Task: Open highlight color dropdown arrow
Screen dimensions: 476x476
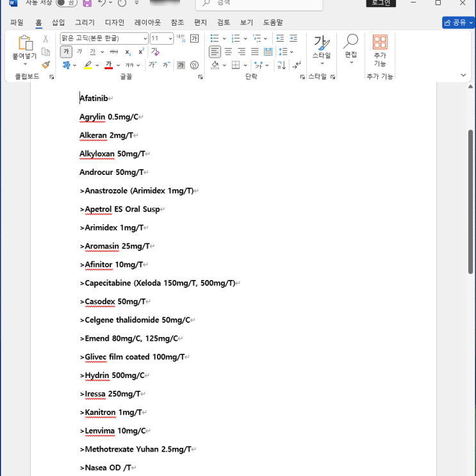Action: point(97,65)
